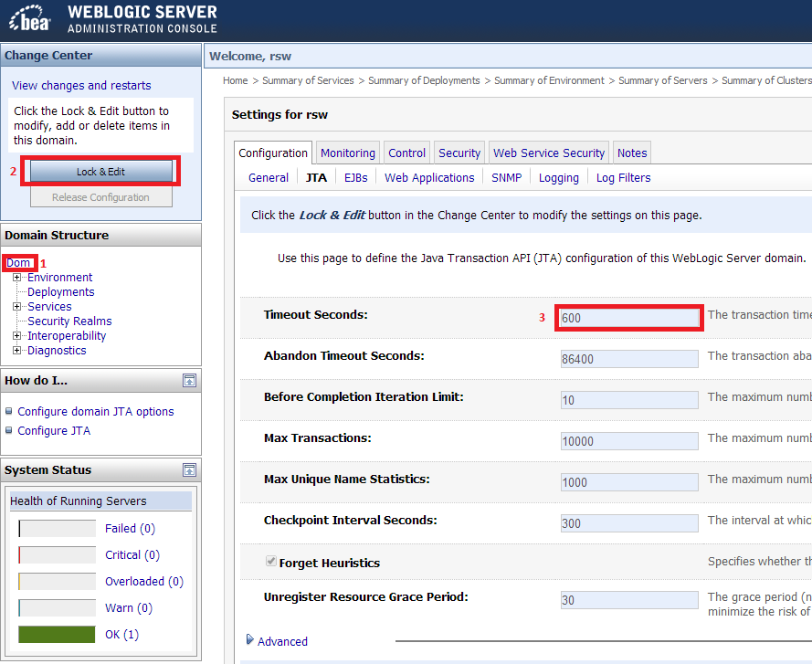The height and width of the screenshot is (664, 812).
Task: Expand the Interoperability tree node
Action: (x=17, y=335)
